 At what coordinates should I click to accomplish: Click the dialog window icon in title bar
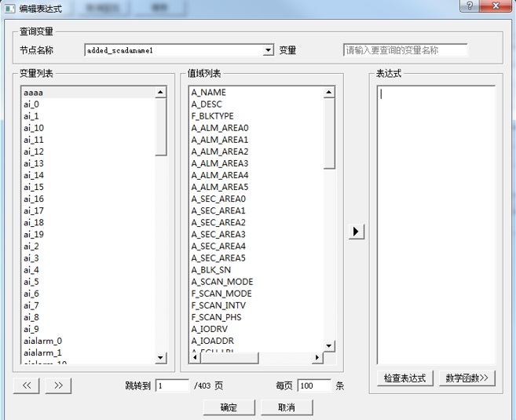pos(9,8)
